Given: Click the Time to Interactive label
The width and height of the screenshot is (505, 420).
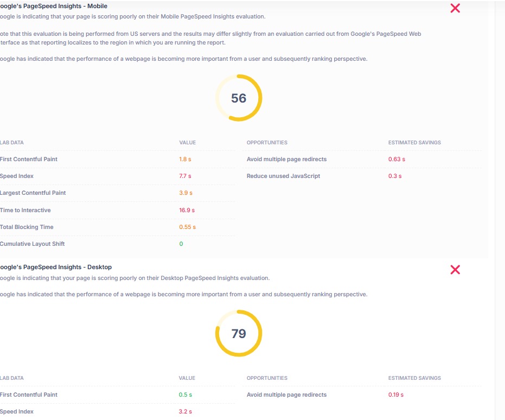Looking at the screenshot, I should coord(25,210).
